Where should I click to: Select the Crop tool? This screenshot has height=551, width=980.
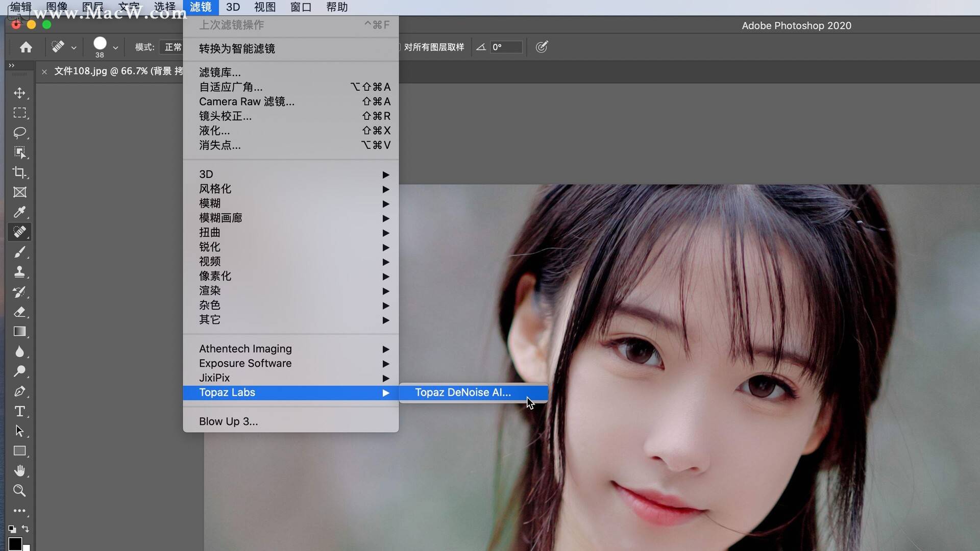pyautogui.click(x=19, y=172)
